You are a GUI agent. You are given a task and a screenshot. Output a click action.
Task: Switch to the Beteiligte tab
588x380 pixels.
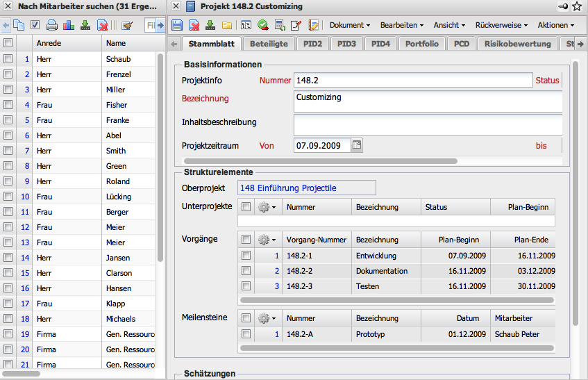tap(269, 44)
